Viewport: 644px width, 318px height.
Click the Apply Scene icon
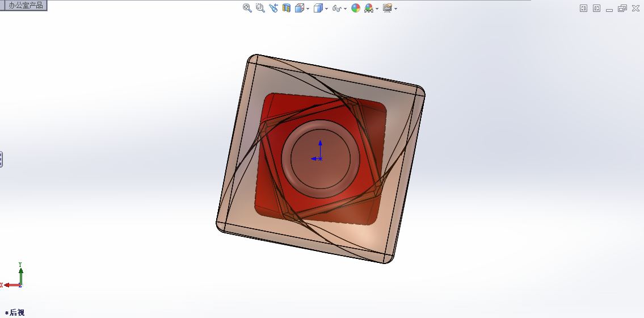point(369,8)
